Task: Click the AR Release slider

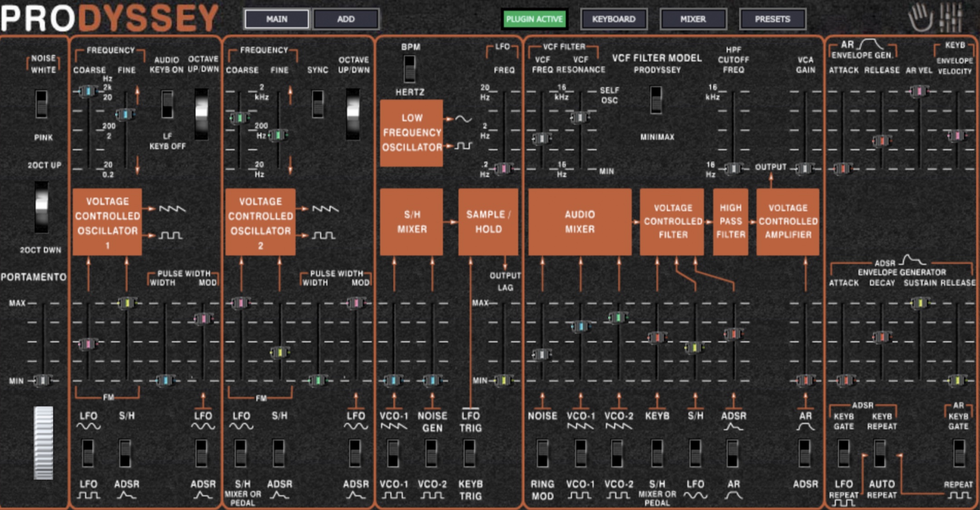Action: click(881, 141)
